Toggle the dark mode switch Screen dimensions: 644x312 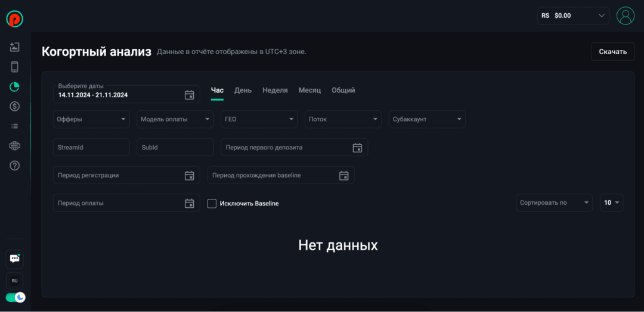coord(15,297)
